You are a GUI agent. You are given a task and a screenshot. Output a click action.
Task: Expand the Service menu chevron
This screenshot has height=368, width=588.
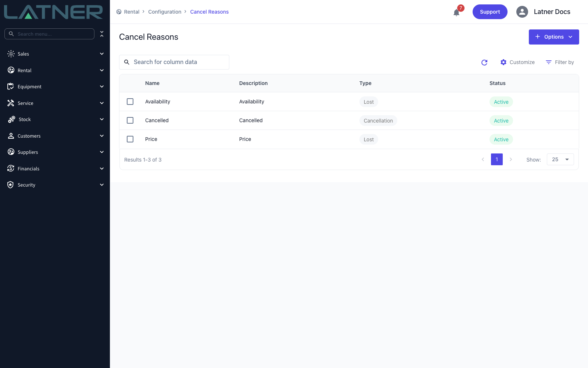(102, 103)
